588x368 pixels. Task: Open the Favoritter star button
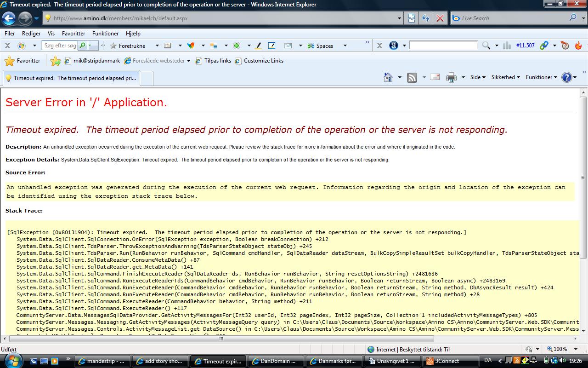tap(22, 61)
